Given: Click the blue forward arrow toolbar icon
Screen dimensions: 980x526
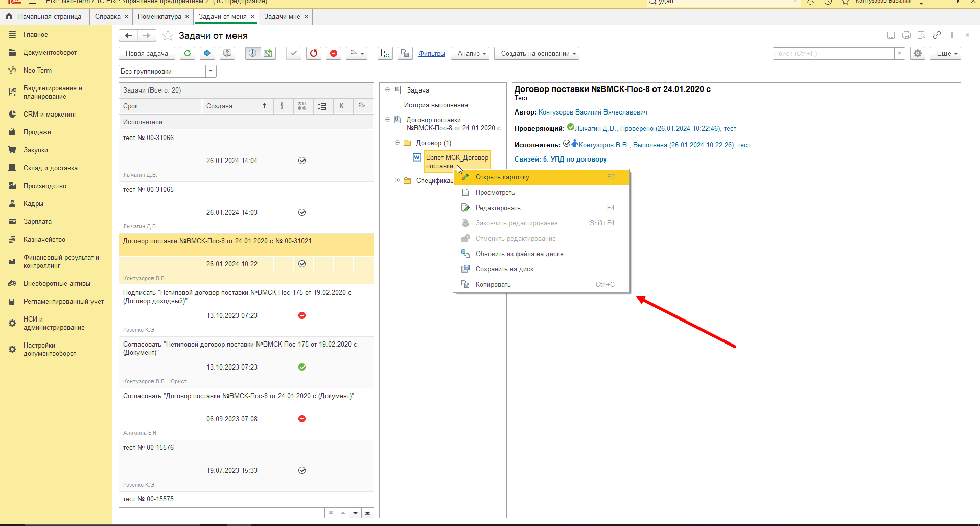Looking at the screenshot, I should click(x=207, y=53).
